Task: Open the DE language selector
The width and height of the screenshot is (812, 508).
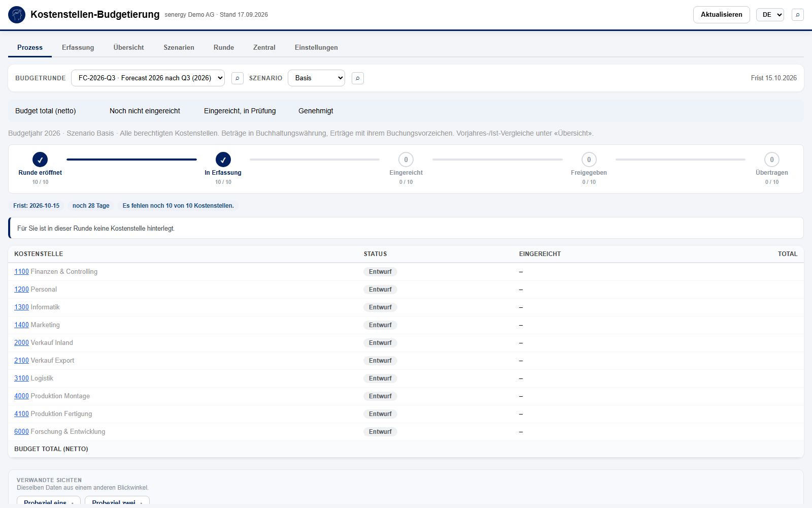Action: point(770,15)
